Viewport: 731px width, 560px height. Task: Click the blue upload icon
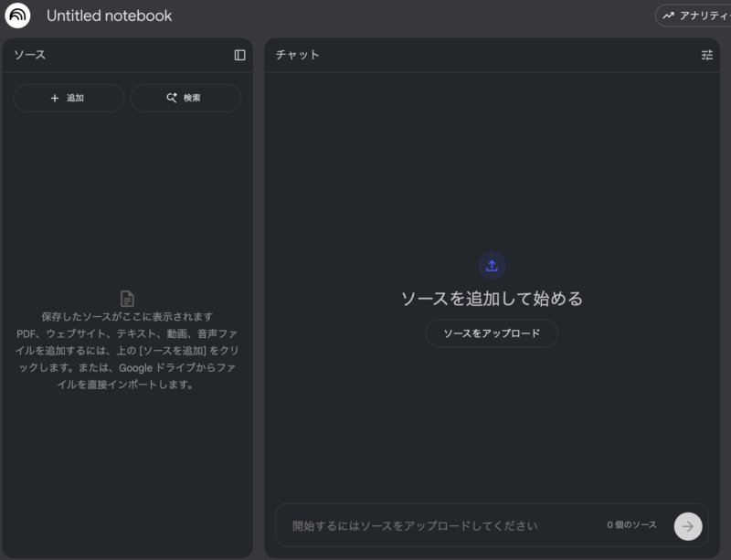(492, 266)
